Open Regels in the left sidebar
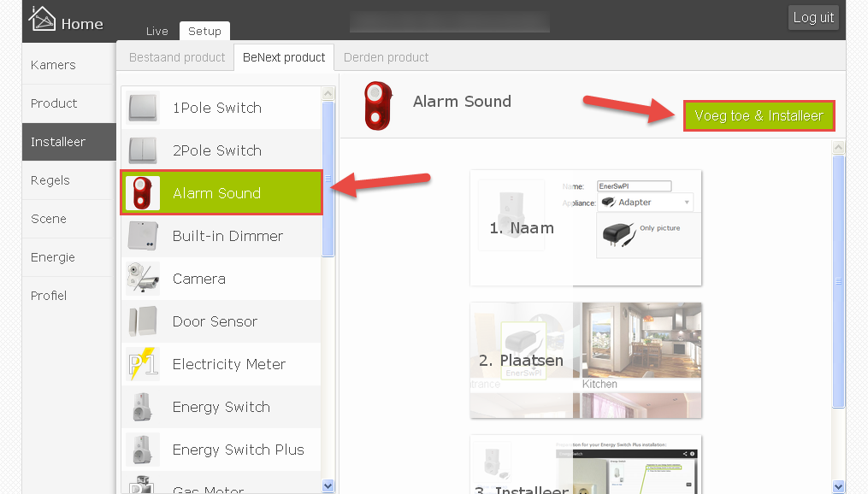Viewport: 868px width, 494px height. pos(50,180)
